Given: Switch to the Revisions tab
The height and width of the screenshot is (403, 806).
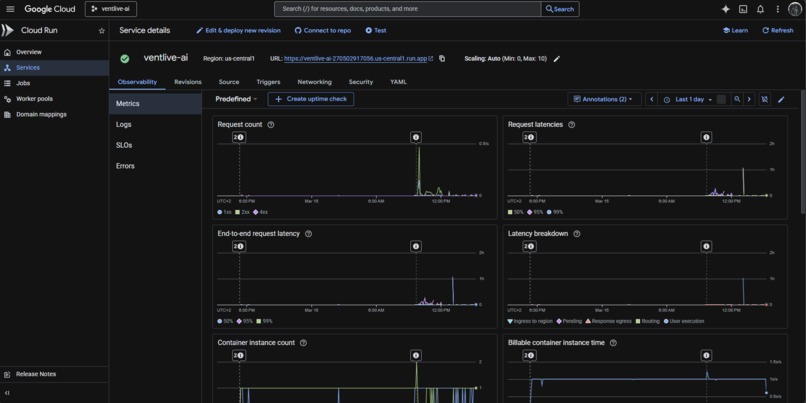Looking at the screenshot, I should click(x=188, y=82).
